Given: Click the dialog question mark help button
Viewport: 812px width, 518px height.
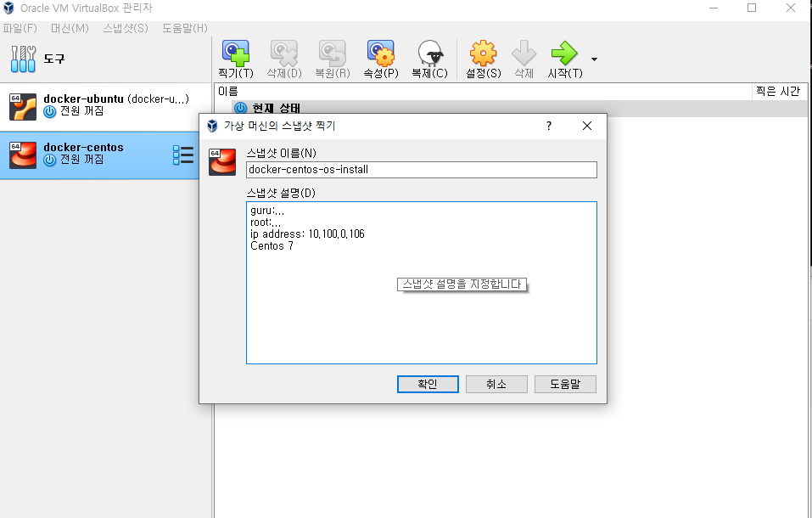Looking at the screenshot, I should click(549, 126).
